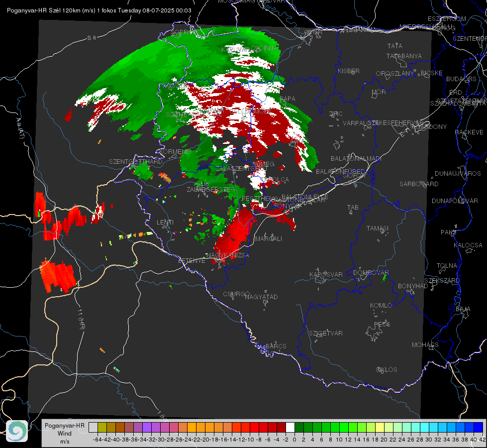Click the '11 (HR)' road label
This screenshot has width=487, height=448.
click(x=82, y=320)
